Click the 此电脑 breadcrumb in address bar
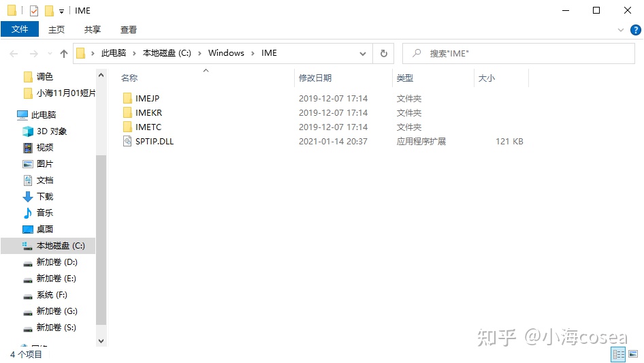 coord(114,53)
